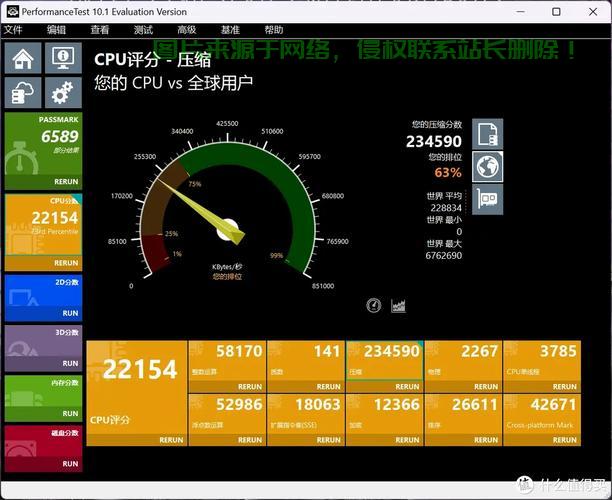The image size is (612, 500).
Task: Select the hardware card comparison icon
Action: (487, 199)
